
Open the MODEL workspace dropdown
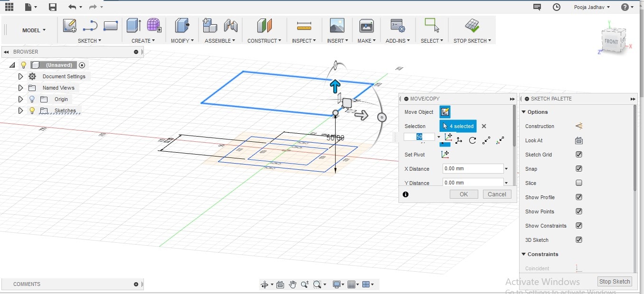coord(34,30)
